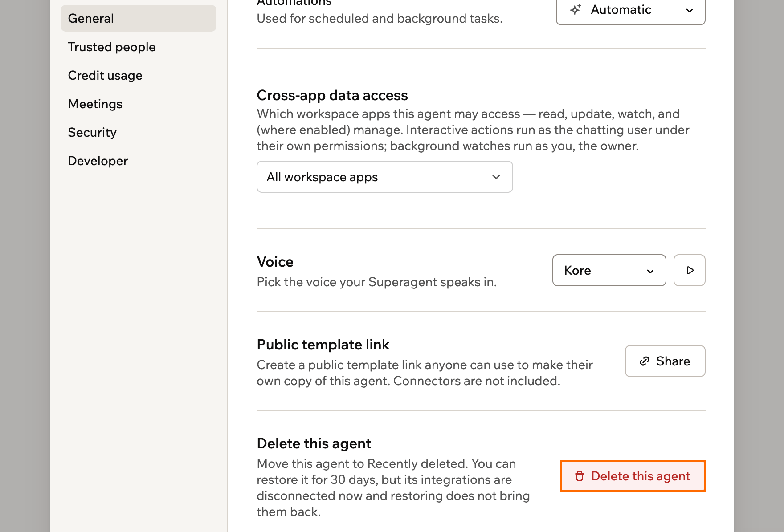Click the trash icon in Delete button
Image resolution: width=784 pixels, height=532 pixels.
[580, 476]
